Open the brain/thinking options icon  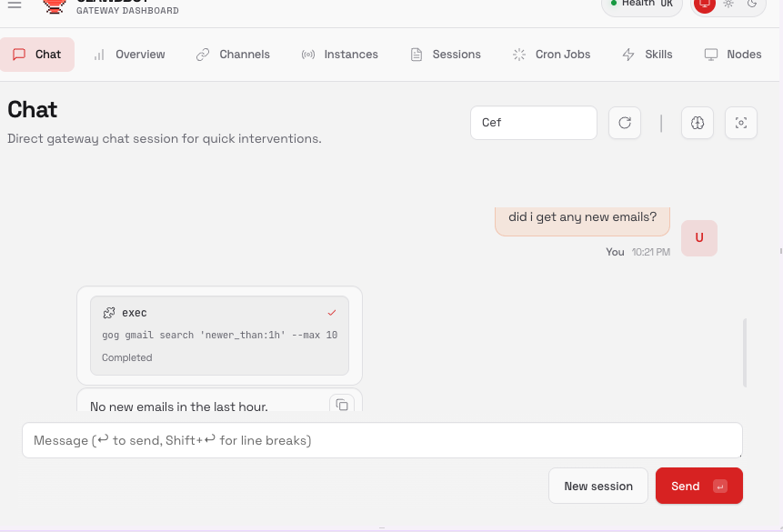click(x=697, y=123)
